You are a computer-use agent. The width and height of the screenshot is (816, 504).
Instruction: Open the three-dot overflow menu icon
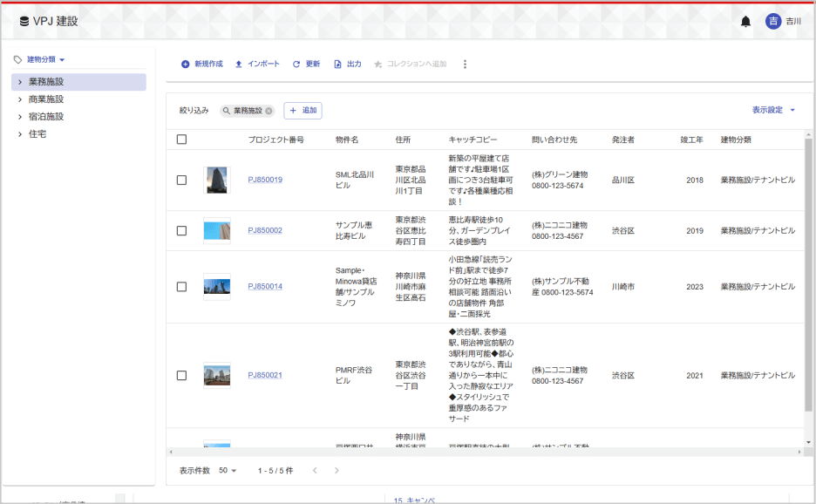(465, 64)
